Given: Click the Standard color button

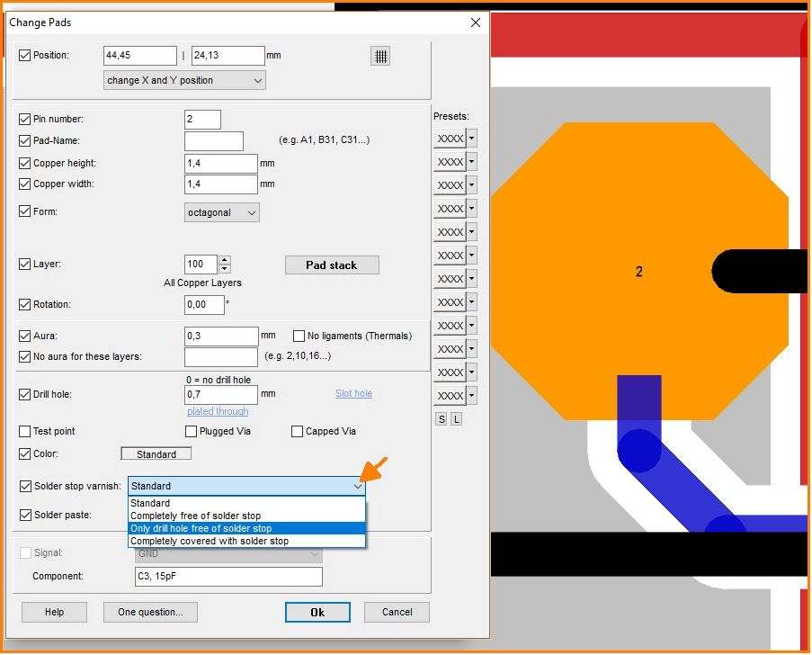Looking at the screenshot, I should 156,454.
